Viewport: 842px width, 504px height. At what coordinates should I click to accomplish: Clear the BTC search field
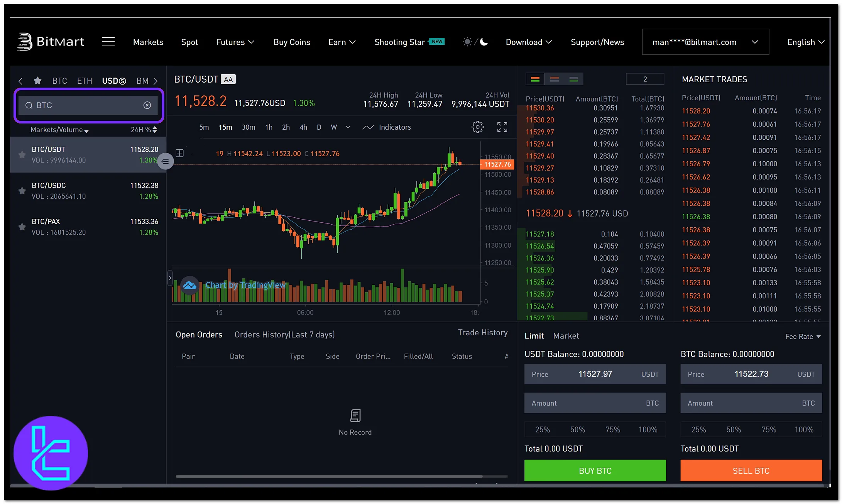pyautogui.click(x=147, y=105)
